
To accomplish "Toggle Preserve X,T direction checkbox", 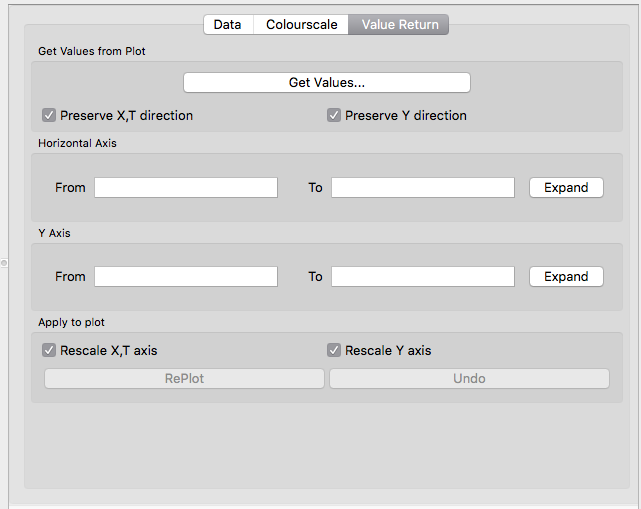I will click(49, 115).
